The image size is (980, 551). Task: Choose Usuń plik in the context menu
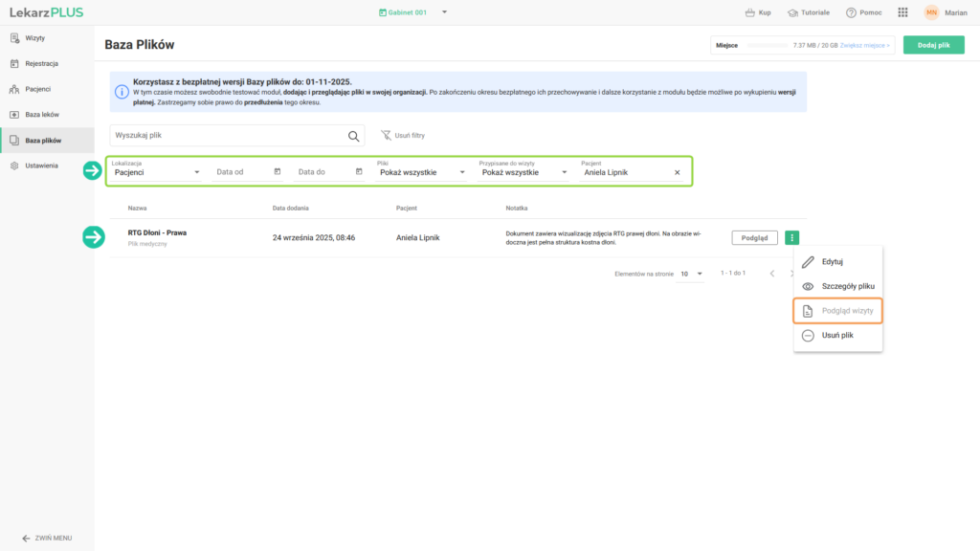pyautogui.click(x=836, y=336)
